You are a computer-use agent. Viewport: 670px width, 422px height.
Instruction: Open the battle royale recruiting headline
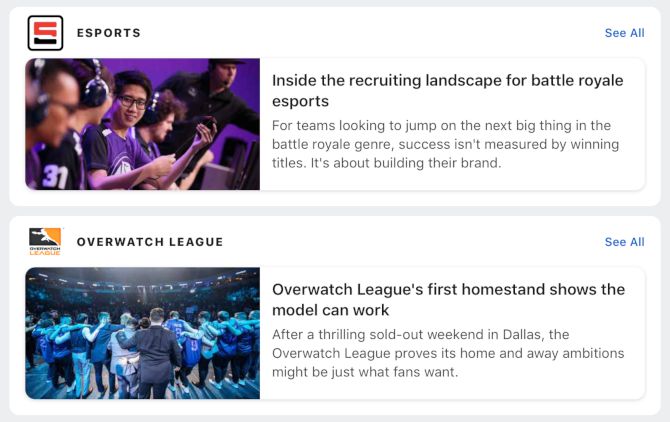447,91
